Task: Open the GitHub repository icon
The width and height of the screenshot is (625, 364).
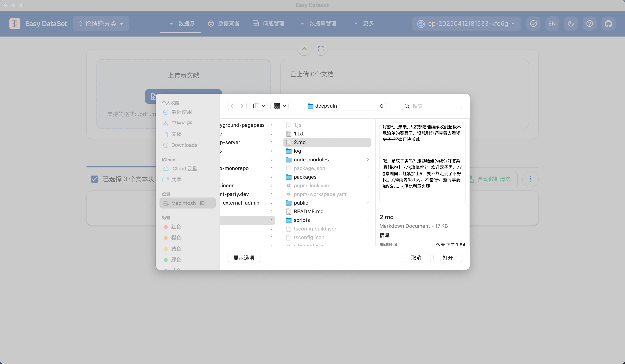Action: point(608,24)
